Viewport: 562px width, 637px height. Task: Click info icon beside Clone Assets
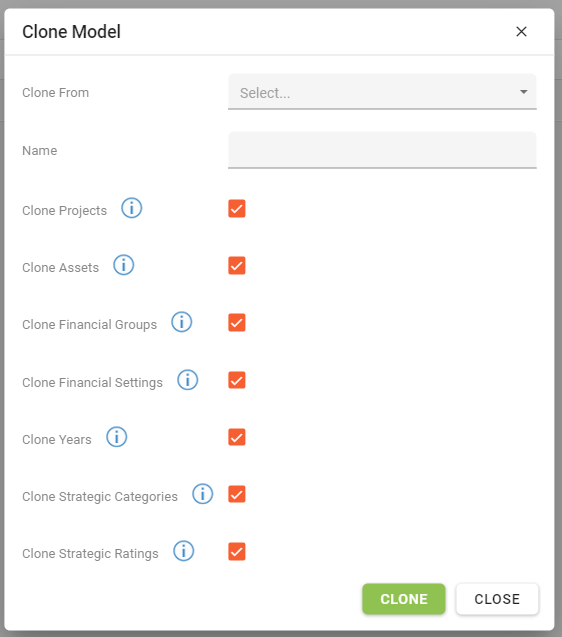coord(124,265)
